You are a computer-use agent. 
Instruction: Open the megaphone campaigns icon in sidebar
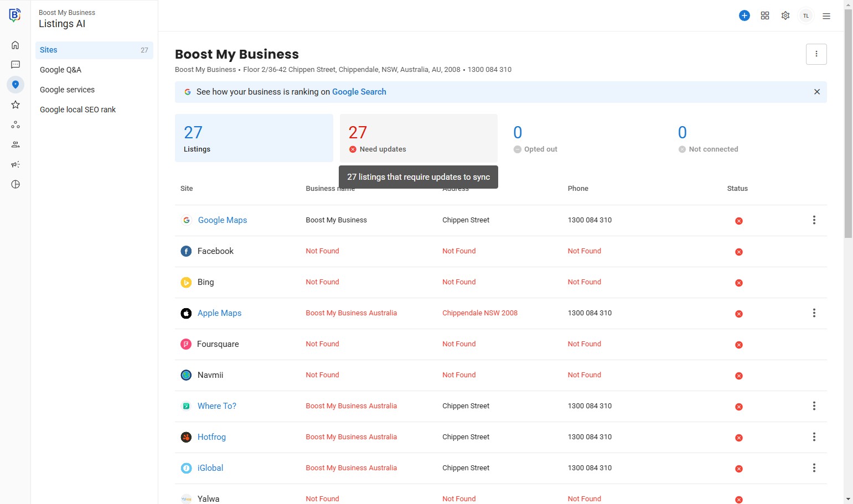15,164
